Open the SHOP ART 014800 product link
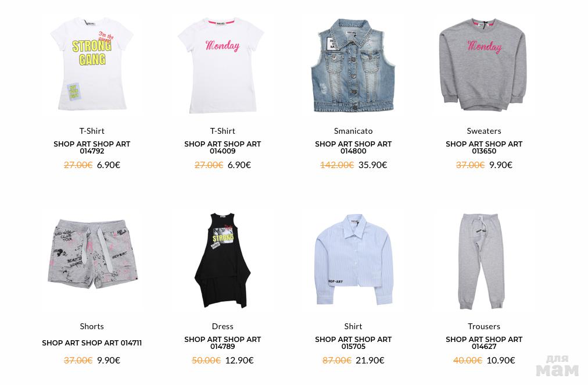Viewport: 588px width, 385px height. (353, 148)
